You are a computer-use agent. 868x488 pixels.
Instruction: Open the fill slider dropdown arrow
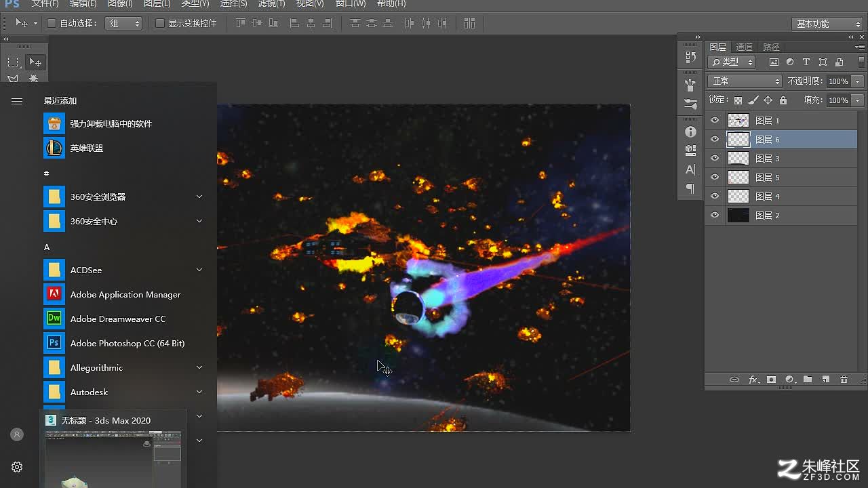859,100
